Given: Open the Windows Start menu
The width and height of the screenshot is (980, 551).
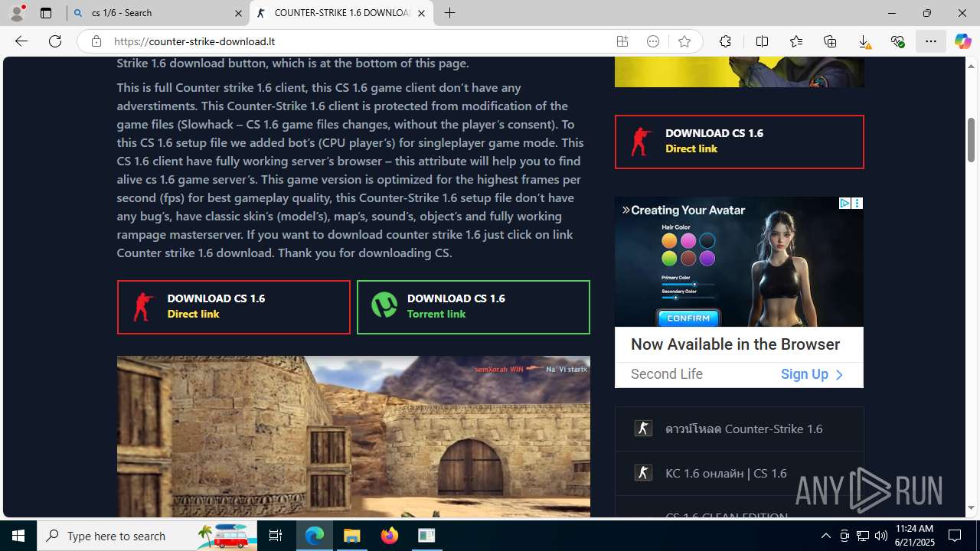Looking at the screenshot, I should click(18, 536).
